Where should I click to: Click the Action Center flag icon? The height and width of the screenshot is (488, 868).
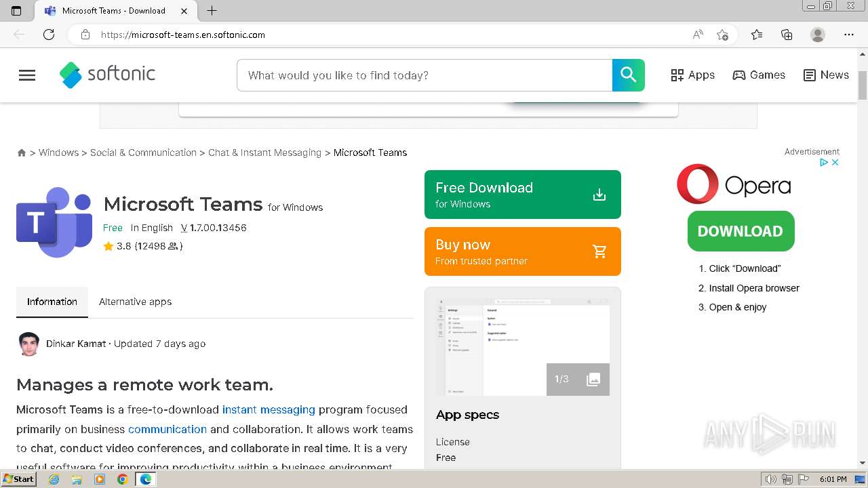point(804,479)
